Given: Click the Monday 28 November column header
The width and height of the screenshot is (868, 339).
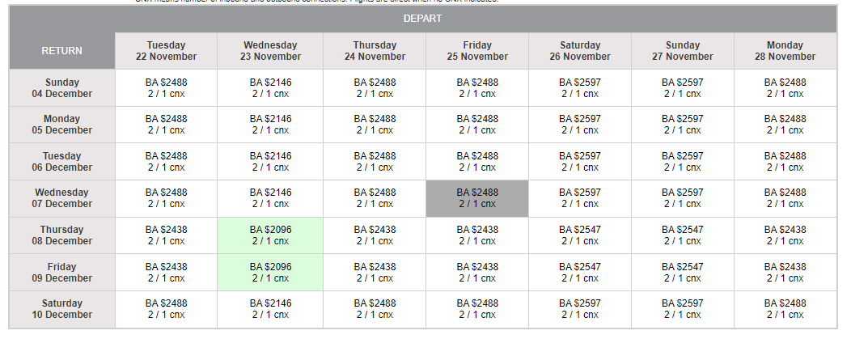Looking at the screenshot, I should click(785, 51).
